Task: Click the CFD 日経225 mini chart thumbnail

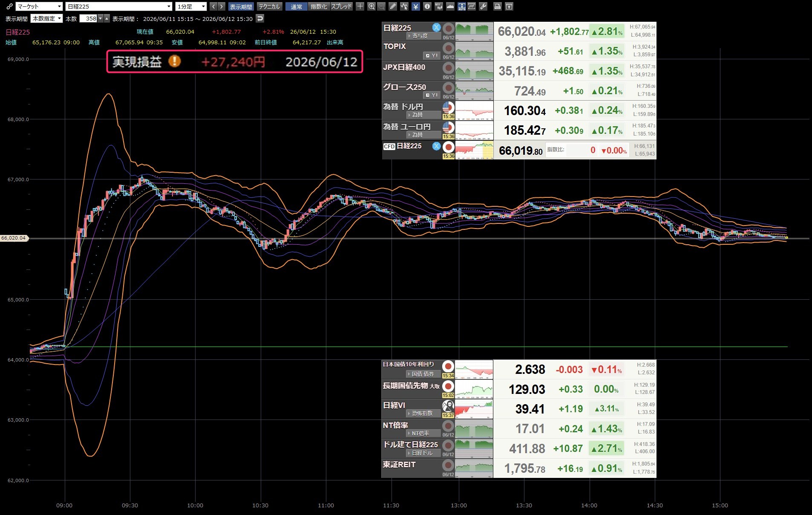Action: pos(474,150)
